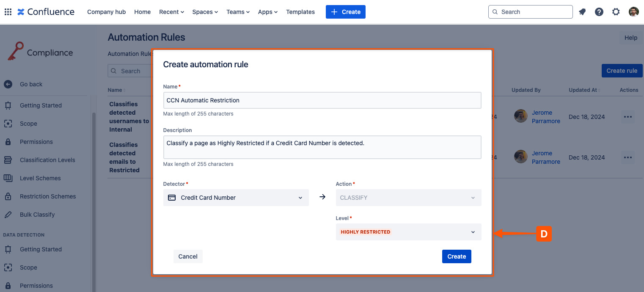Open the help question mark icon
The height and width of the screenshot is (292, 644).
coord(599,12)
